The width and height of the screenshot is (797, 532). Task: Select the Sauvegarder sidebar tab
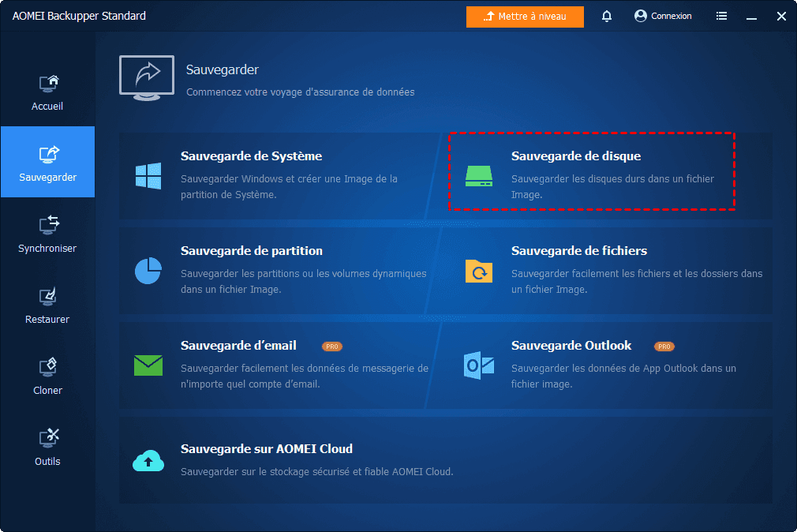48,162
